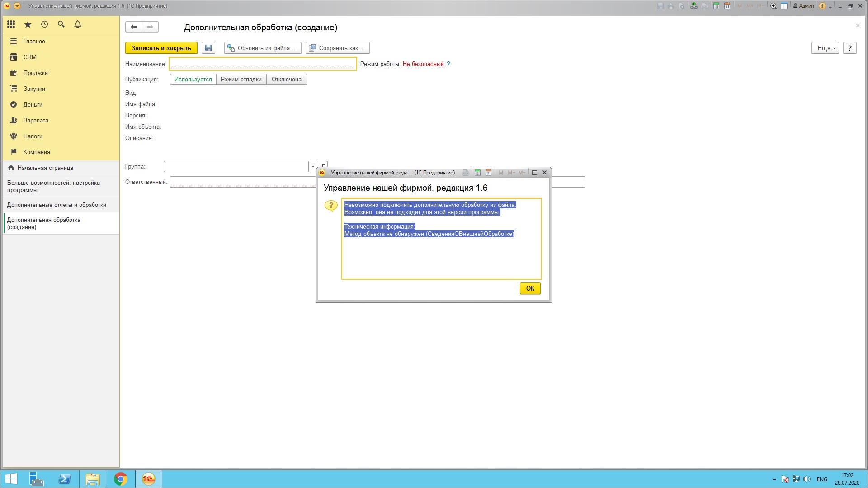Open Зарплата section
The height and width of the screenshot is (488, 868).
click(x=61, y=120)
